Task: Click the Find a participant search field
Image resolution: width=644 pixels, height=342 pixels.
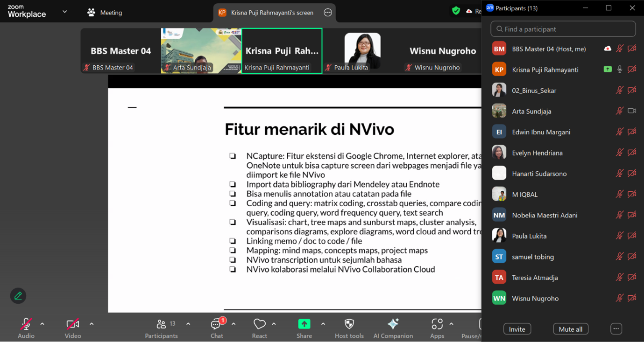Action: point(563,29)
